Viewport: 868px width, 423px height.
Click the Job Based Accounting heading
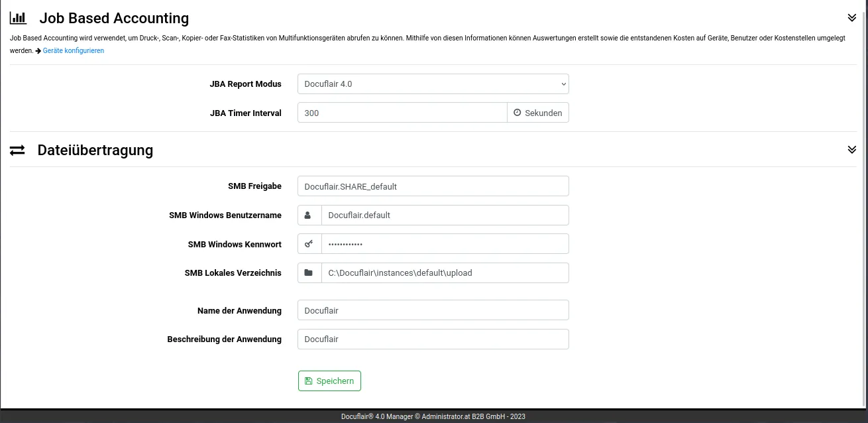[x=114, y=19]
